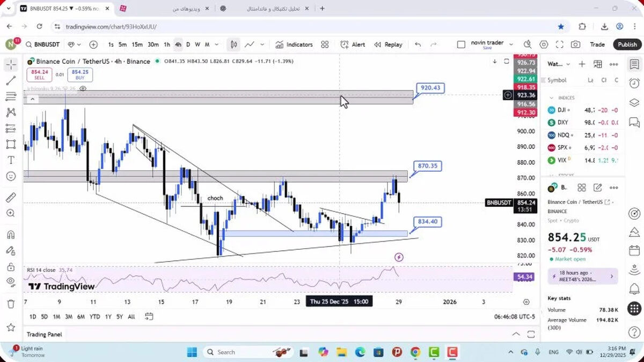Select the 1h timeframe
Viewport: 644px width, 362px height.
coord(167,45)
